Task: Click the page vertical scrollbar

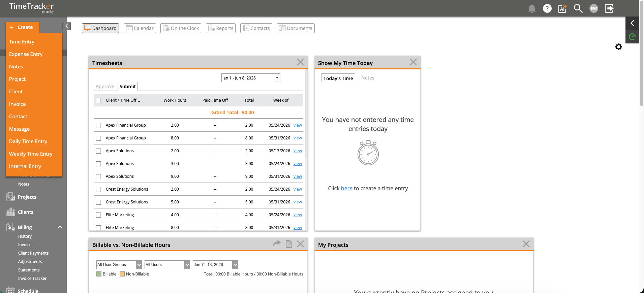Action: [642, 54]
